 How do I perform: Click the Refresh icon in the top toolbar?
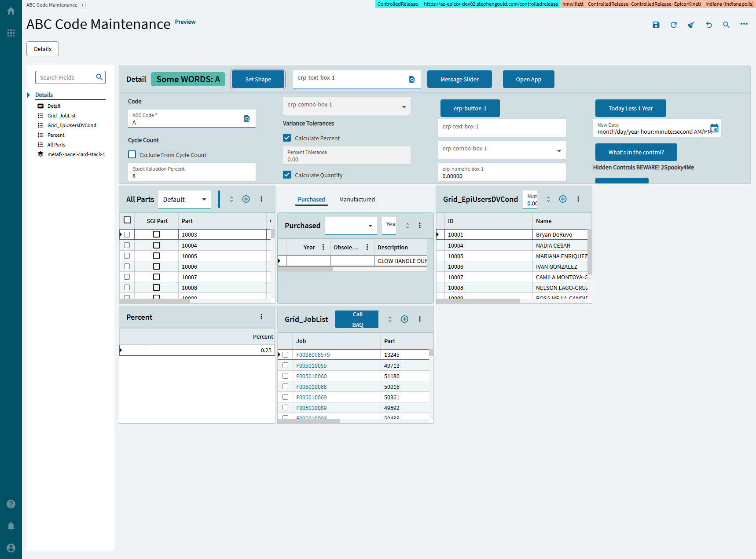(x=673, y=25)
